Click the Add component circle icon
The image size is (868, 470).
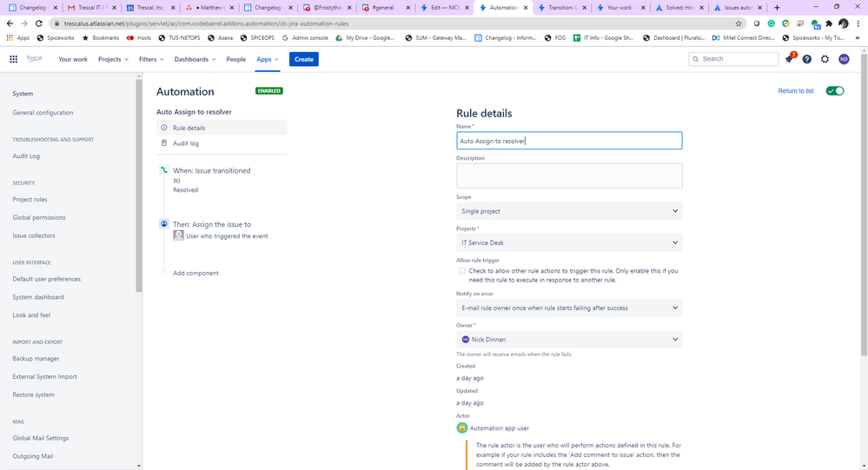pos(164,273)
